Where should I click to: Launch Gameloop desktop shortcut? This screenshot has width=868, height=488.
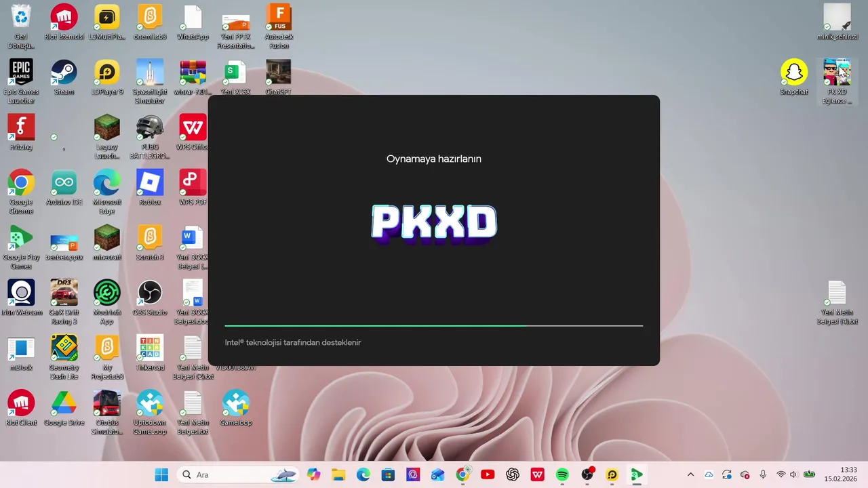pyautogui.click(x=236, y=408)
